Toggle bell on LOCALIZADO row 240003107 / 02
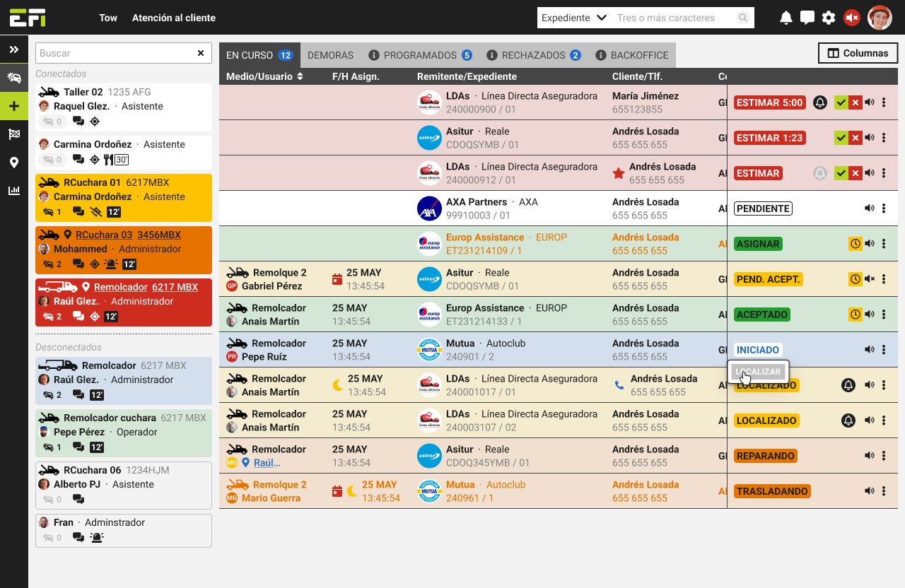Screen dimensions: 905x588 pos(848,421)
